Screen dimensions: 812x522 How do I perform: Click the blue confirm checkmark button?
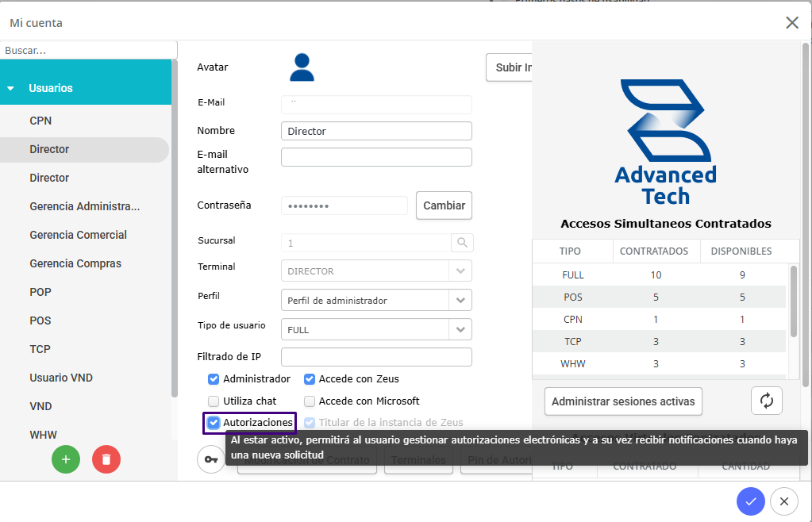click(x=750, y=501)
